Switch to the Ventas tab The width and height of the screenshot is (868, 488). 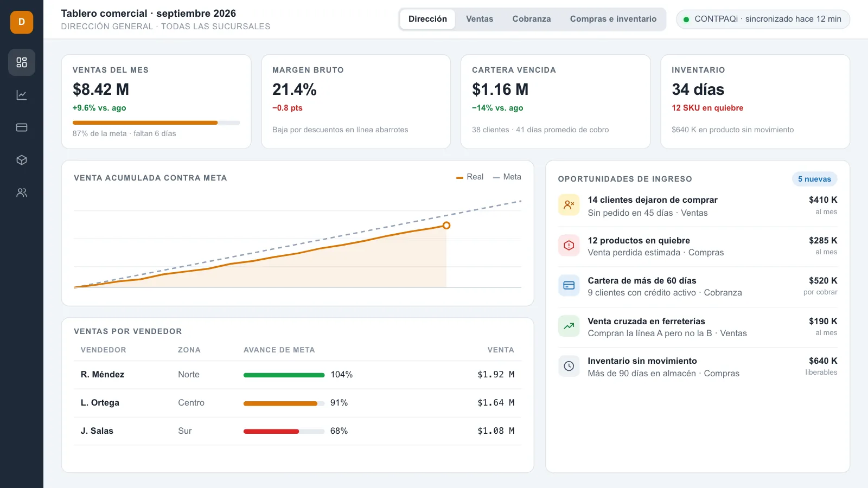click(480, 19)
